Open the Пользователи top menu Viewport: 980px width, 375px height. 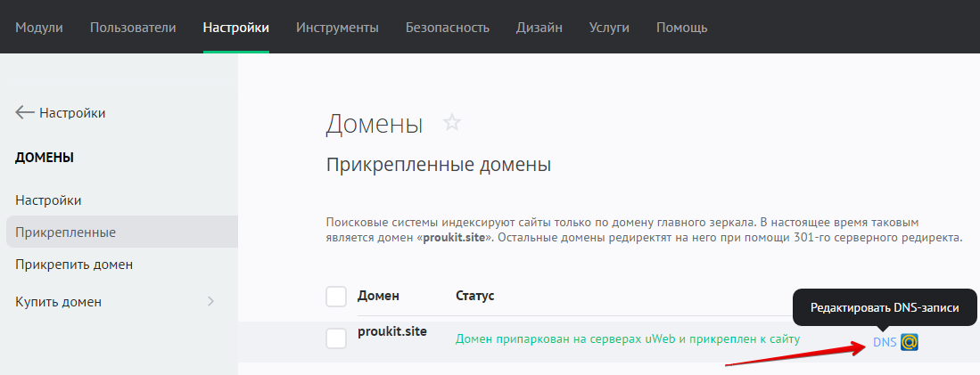click(133, 28)
